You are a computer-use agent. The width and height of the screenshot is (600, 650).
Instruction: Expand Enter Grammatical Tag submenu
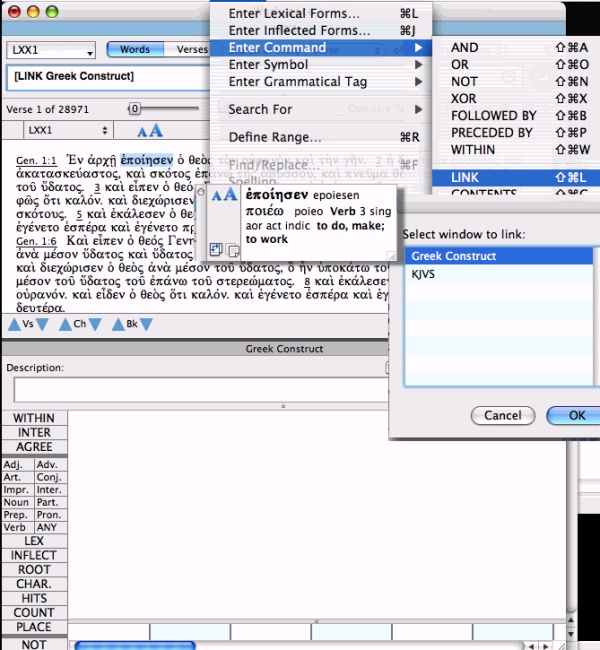click(x=321, y=82)
